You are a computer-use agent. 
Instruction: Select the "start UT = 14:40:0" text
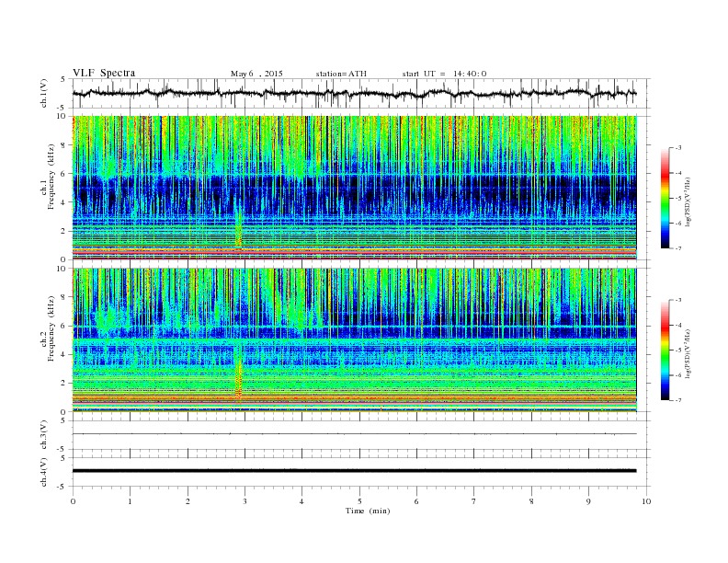pyautogui.click(x=444, y=74)
